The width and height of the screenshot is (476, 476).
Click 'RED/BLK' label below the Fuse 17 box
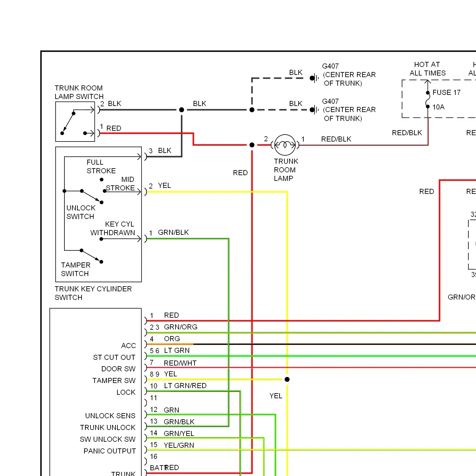coord(407,133)
